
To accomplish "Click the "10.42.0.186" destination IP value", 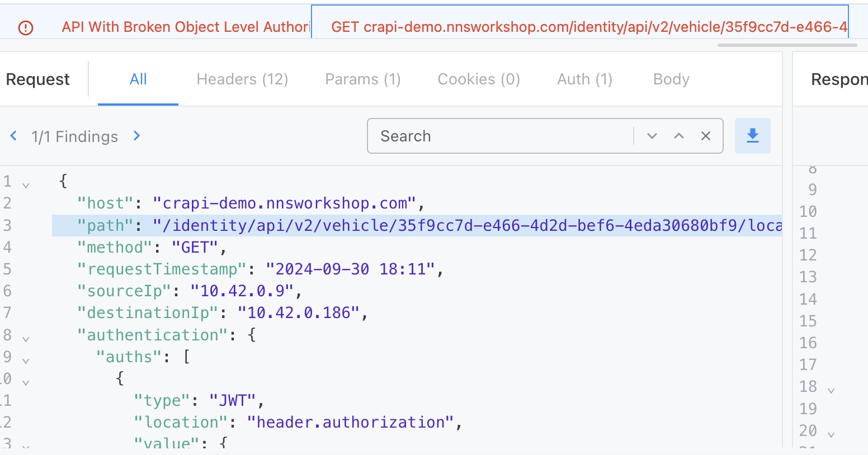I will coord(299,312).
